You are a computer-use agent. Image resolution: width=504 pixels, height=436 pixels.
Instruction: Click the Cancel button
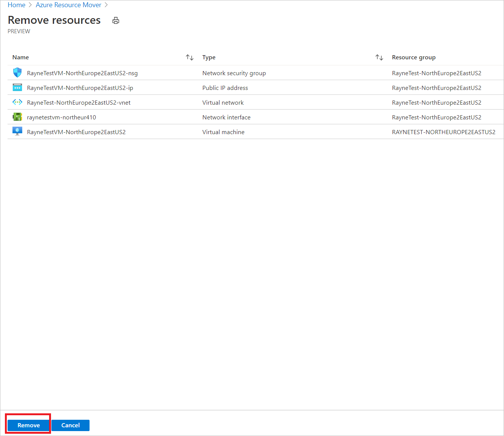tap(70, 425)
